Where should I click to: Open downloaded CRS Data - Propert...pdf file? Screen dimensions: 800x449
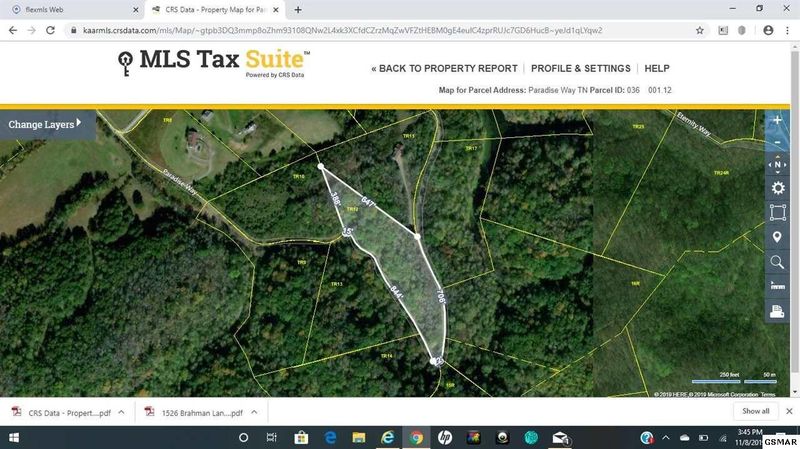point(61,412)
